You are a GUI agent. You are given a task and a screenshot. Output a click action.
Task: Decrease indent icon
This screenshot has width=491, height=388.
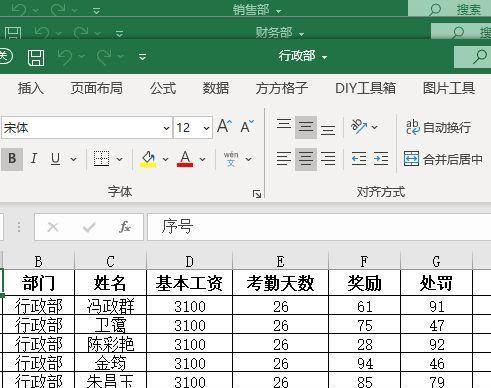coord(359,159)
